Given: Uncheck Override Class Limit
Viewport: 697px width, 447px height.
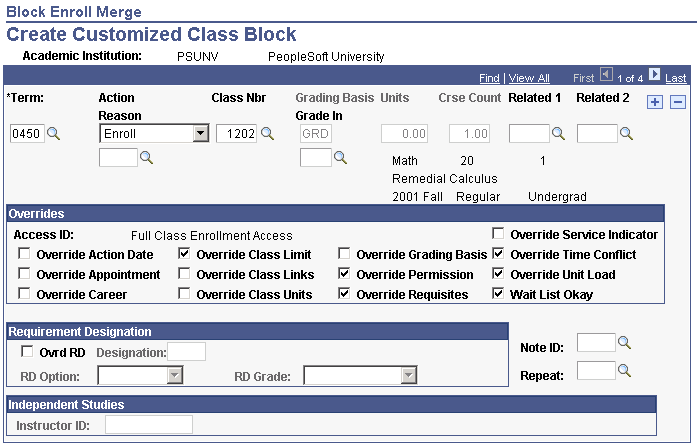Looking at the screenshot, I should pyautogui.click(x=184, y=254).
